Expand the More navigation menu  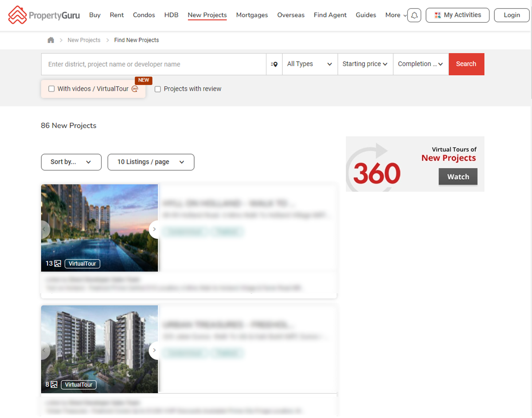[x=395, y=15]
